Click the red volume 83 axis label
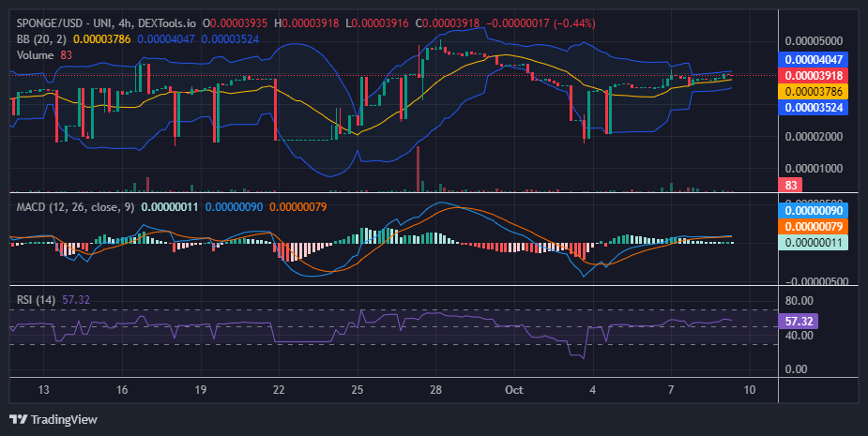 click(x=790, y=186)
